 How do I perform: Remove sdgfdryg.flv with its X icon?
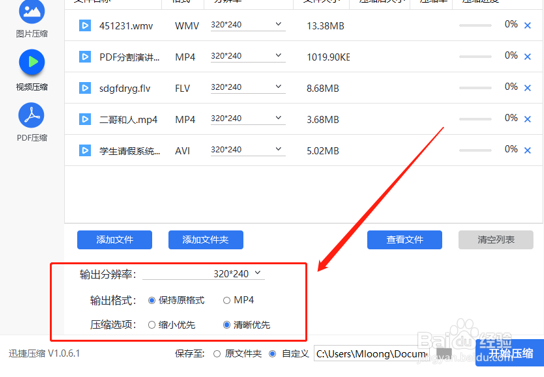tap(527, 88)
